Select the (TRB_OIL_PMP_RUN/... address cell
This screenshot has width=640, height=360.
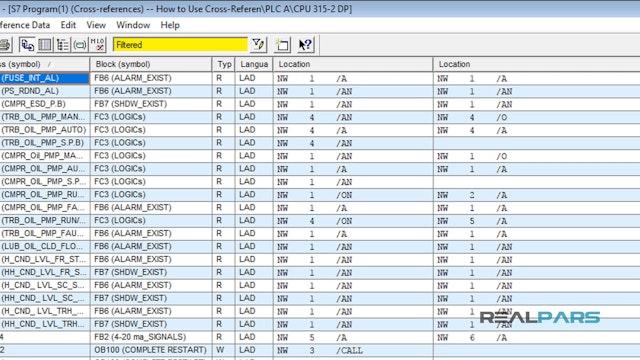point(44,220)
